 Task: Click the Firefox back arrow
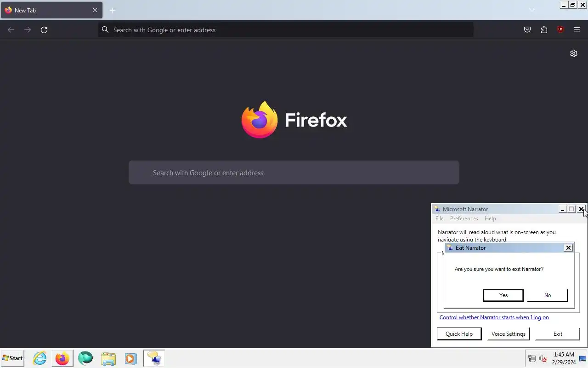(11, 30)
